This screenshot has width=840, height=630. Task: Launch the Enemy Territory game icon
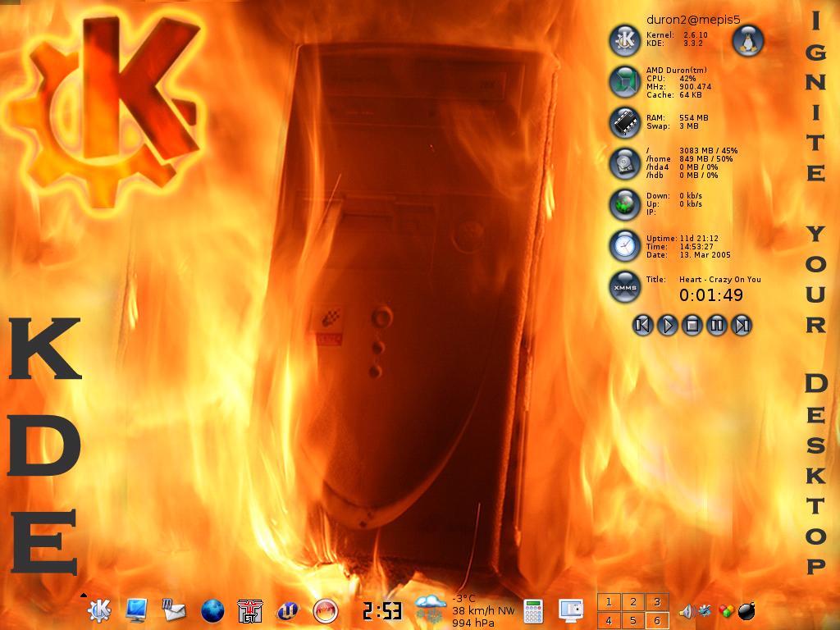249,609
